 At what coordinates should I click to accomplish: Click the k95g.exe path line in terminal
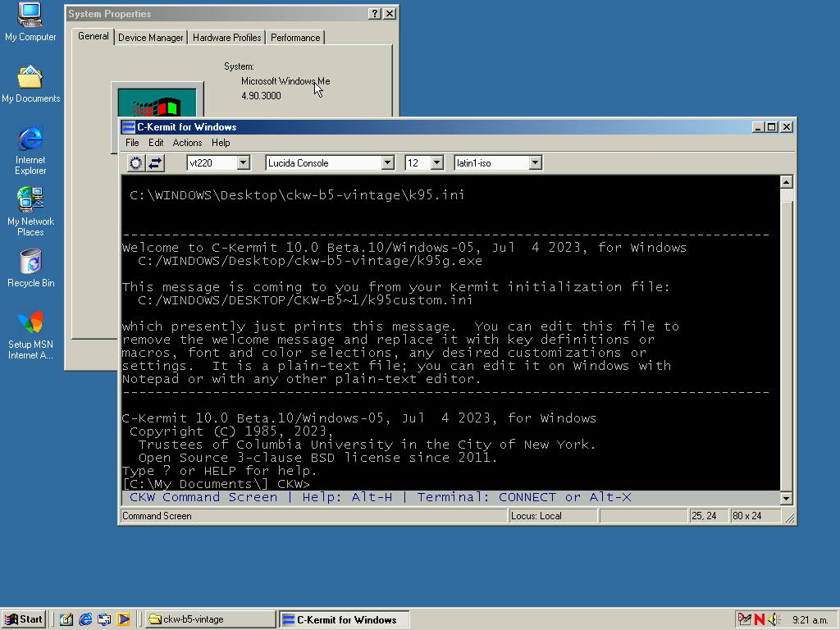[x=310, y=261]
